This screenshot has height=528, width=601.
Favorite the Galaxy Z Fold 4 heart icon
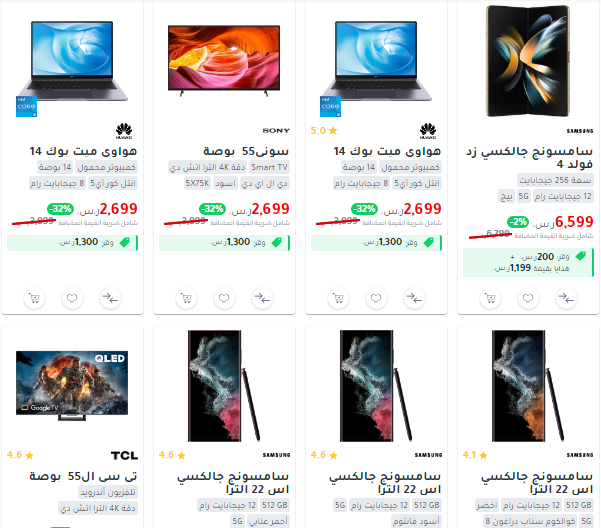pyautogui.click(x=528, y=298)
